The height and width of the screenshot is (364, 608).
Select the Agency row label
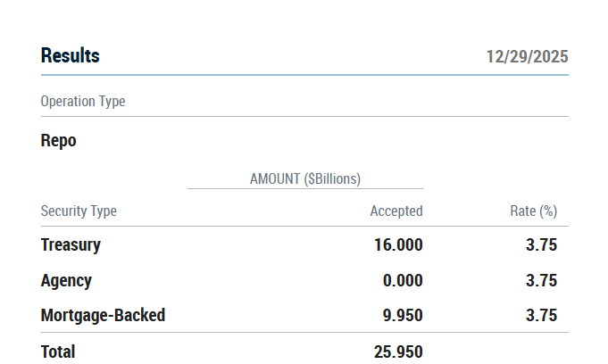pos(66,280)
